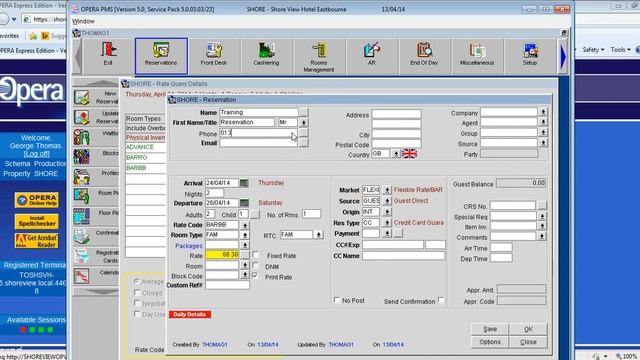This screenshot has width=640, height=360.
Task: Open Departure date calendar icon
Action: [x=244, y=202]
